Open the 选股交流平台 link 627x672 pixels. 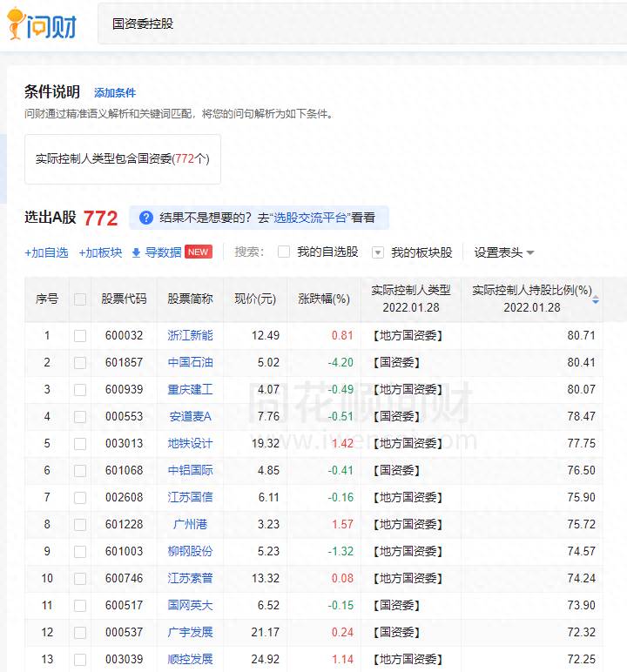point(310,218)
